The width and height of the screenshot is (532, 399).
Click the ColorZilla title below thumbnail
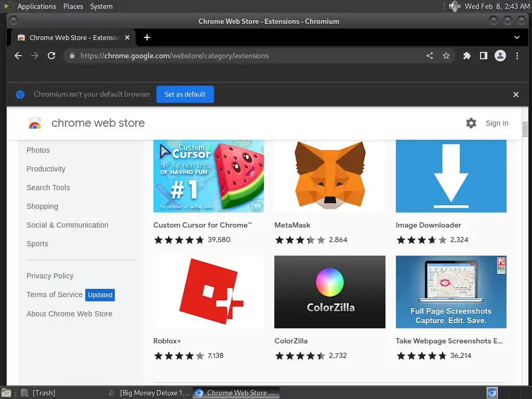point(291,341)
